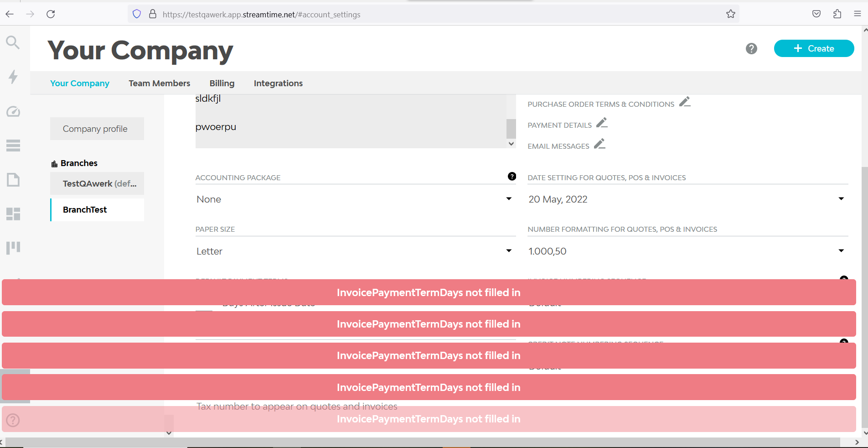Screen dimensions: 868x448
Task: Click the scrollbar thumb inside the text area
Action: click(511, 129)
